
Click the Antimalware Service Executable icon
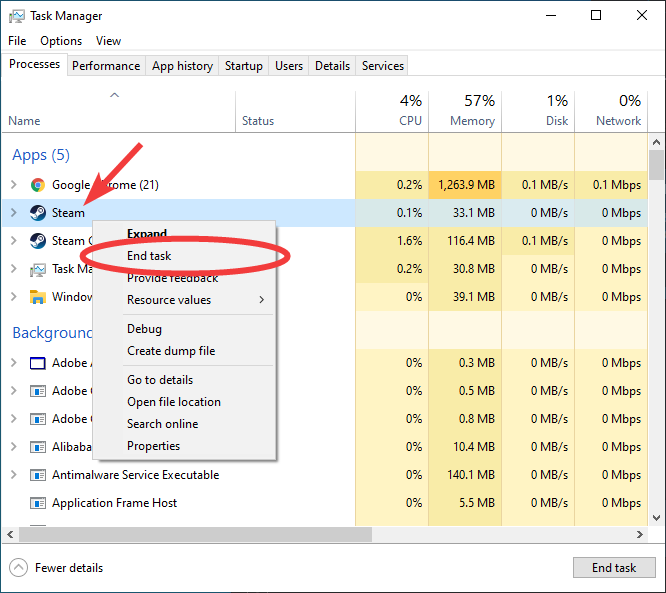pyautogui.click(x=38, y=475)
